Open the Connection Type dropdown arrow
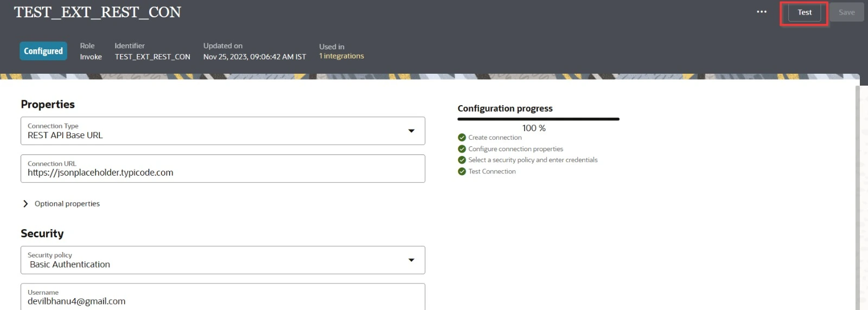 pos(411,131)
